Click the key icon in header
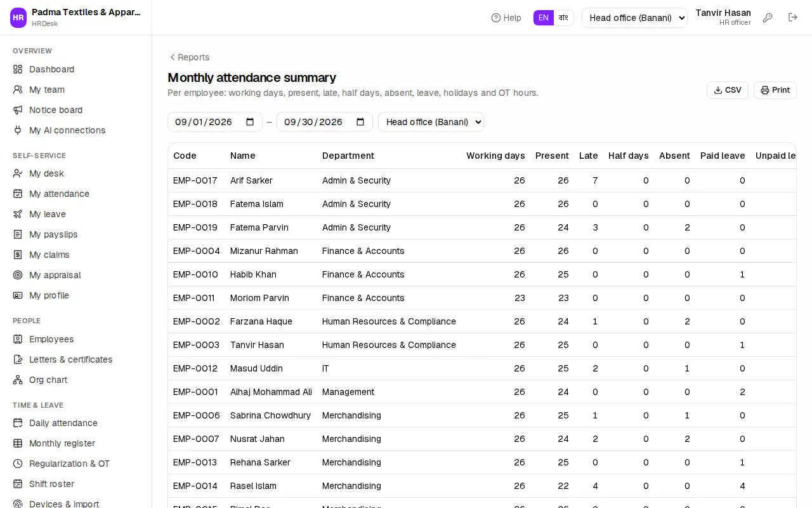The width and height of the screenshot is (812, 508). 768,18
